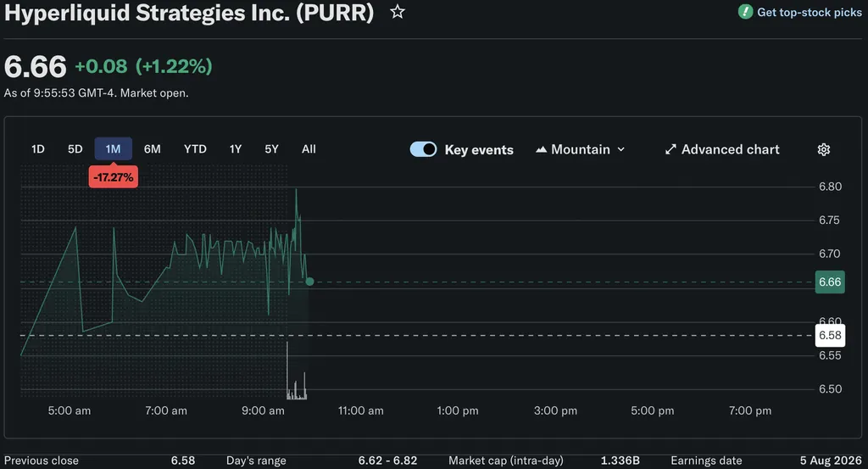Image resolution: width=868 pixels, height=469 pixels.
Task: Click the Advanced chart expand arrows icon
Action: pyautogui.click(x=670, y=149)
